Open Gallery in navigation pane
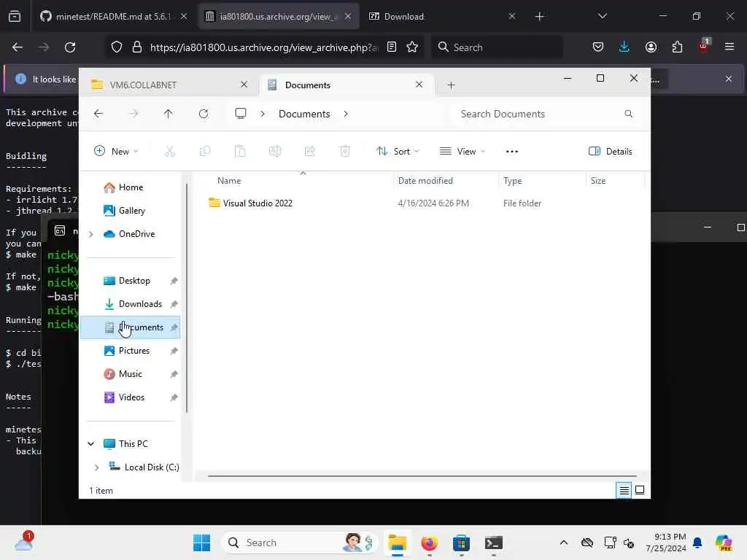747x560 pixels. pyautogui.click(x=130, y=211)
